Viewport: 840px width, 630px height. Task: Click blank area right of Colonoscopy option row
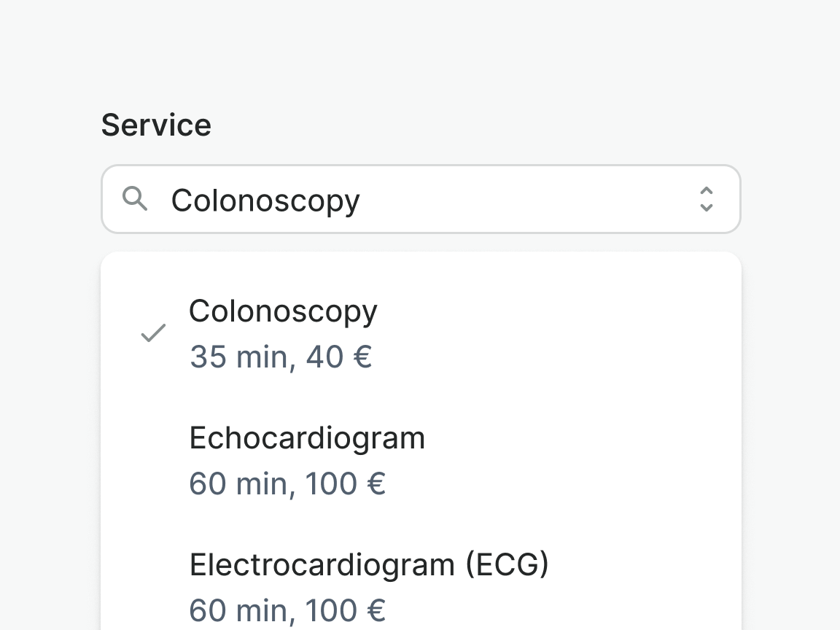(583, 333)
